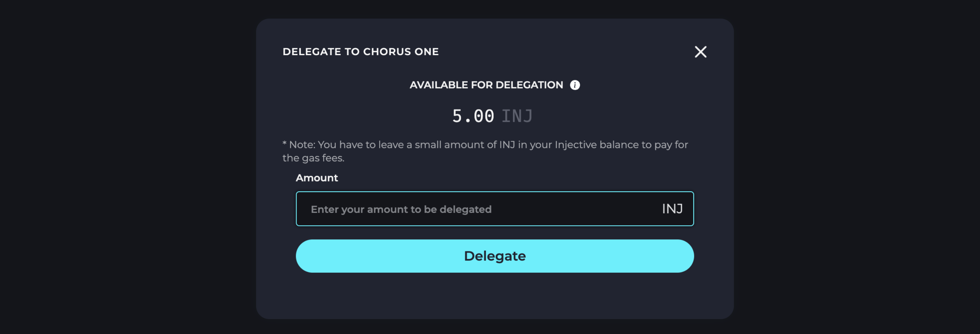This screenshot has width=980, height=334.
Task: Click the INJ suffix inside the amount field
Action: tap(672, 209)
